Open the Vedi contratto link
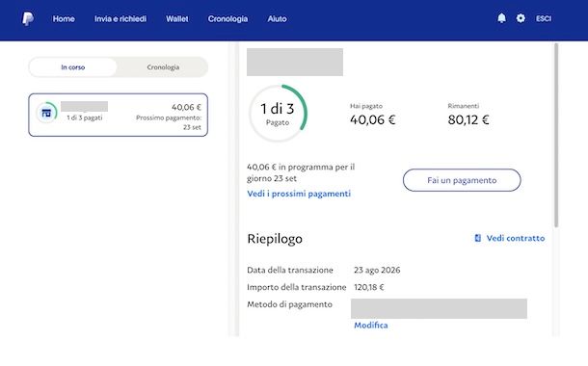Viewport: 588px width, 366px height. (516, 238)
